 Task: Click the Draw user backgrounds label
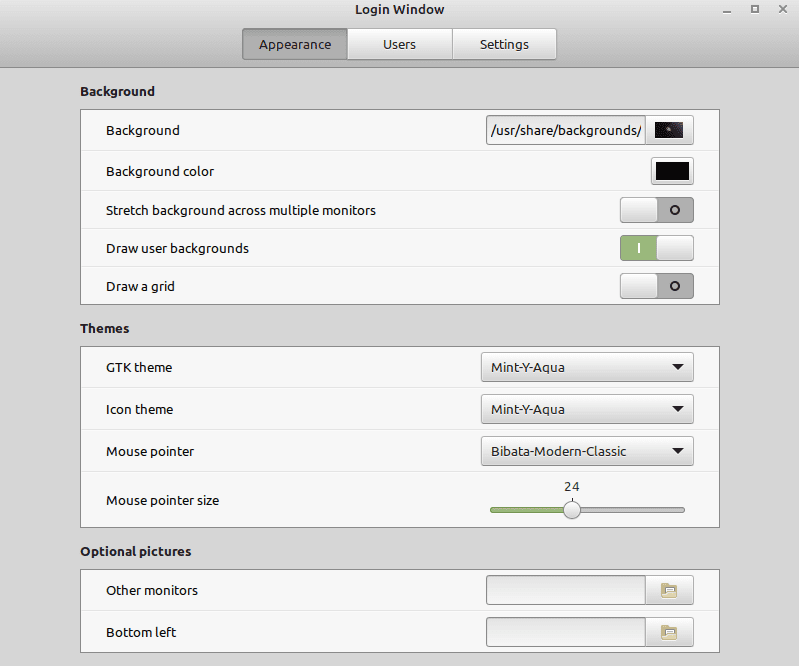tap(177, 249)
